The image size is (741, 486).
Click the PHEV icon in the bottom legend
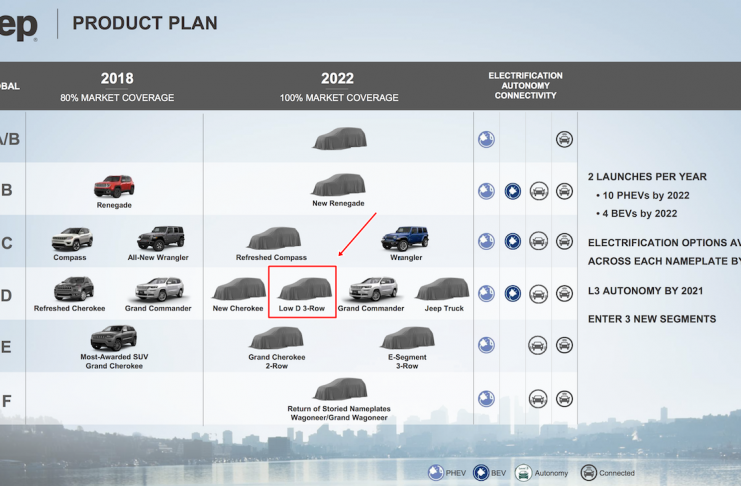coord(436,473)
